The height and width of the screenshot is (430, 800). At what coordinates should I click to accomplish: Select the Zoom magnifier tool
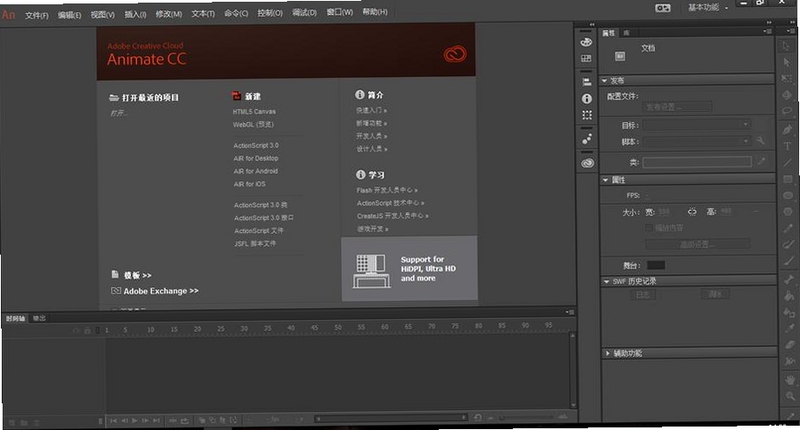click(790, 396)
